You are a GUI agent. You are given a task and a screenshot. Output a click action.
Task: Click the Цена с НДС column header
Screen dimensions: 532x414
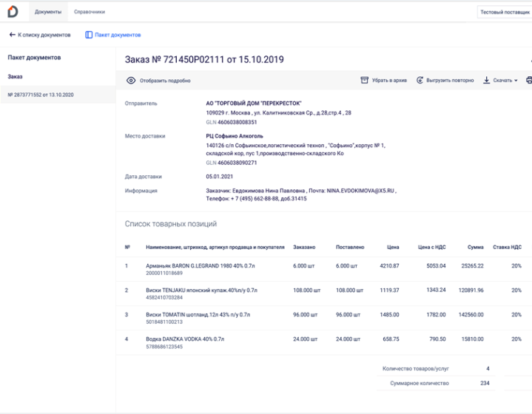click(x=431, y=247)
